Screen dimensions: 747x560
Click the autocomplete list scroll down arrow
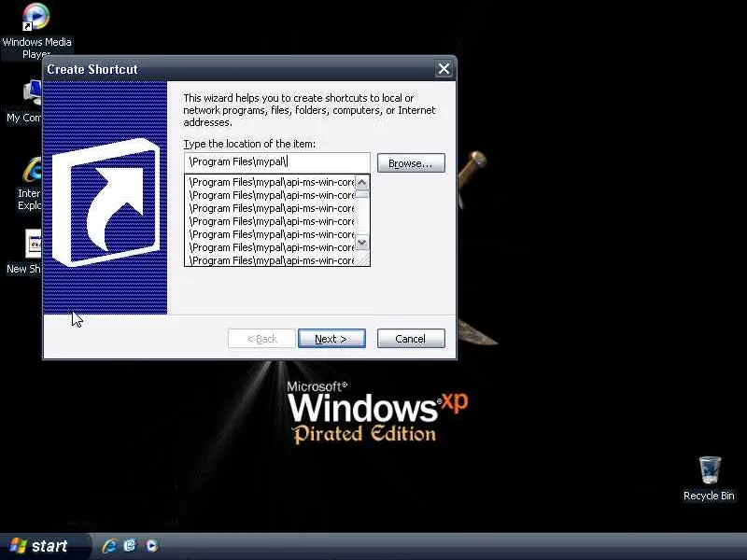click(362, 243)
